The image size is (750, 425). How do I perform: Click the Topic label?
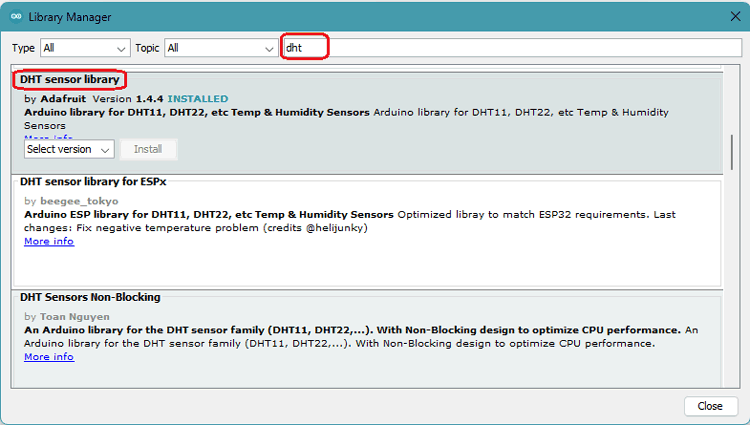pyautogui.click(x=147, y=48)
